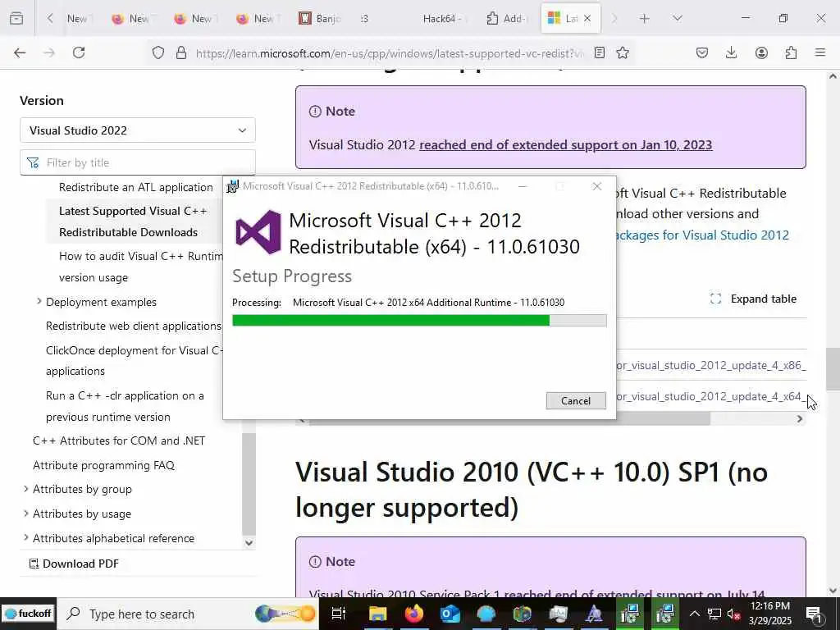Click the table's horizontal scrollbar thumb
Screen dimensions: 840x630
tap(510, 419)
